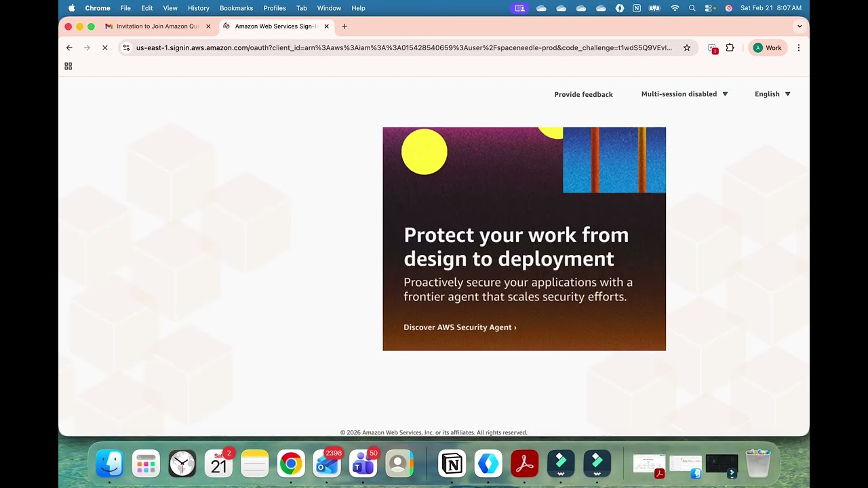
Task: Open the Trash in the Dock
Action: (x=758, y=464)
